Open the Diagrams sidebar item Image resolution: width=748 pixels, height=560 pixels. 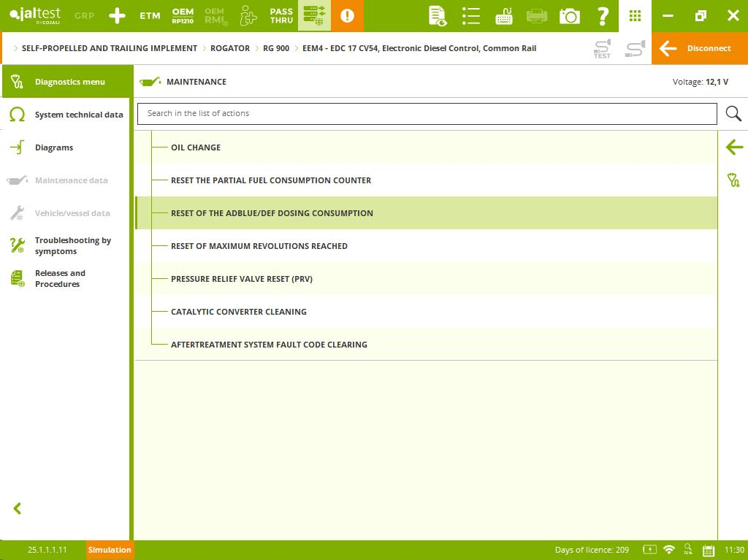point(54,147)
